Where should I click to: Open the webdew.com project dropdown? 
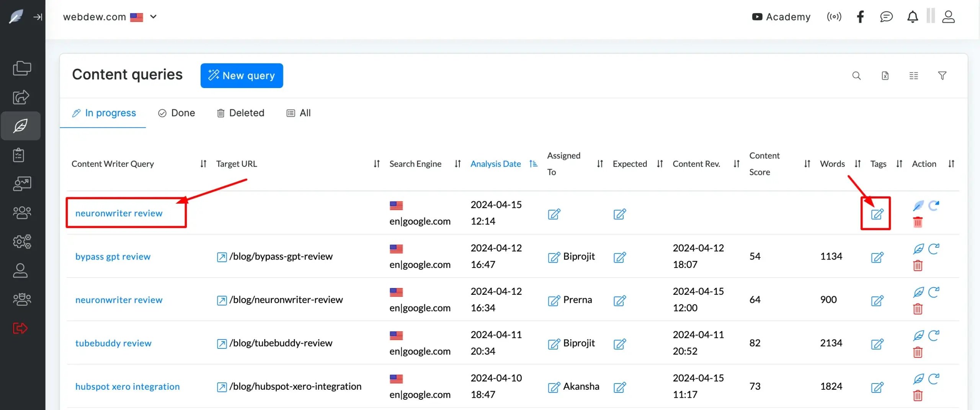pos(153,17)
